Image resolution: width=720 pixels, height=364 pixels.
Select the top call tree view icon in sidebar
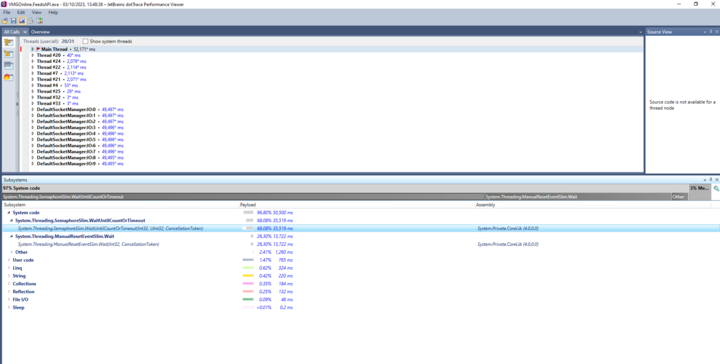8,42
